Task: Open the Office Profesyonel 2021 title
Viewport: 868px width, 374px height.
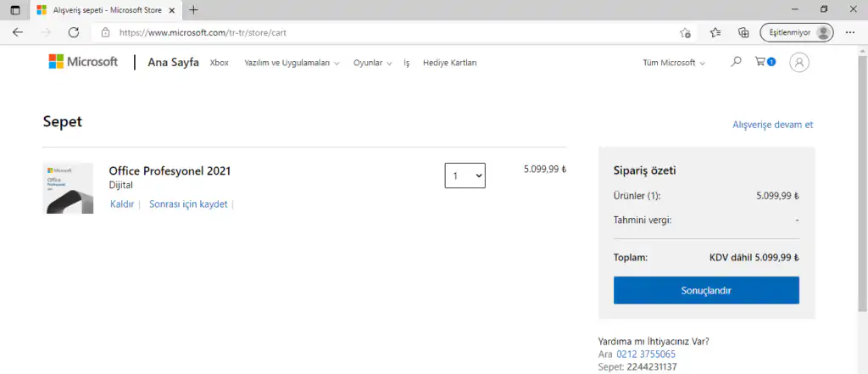Action: tap(170, 170)
